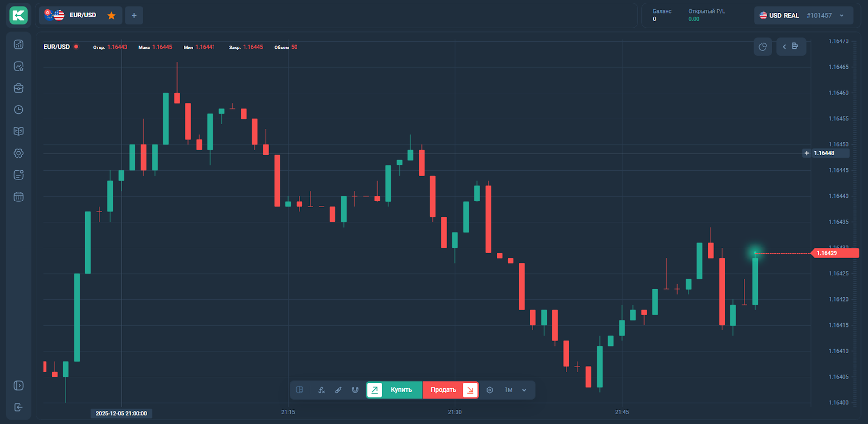This screenshot has height=424, width=868.
Task: Add a new asset tab
Action: pyautogui.click(x=134, y=15)
